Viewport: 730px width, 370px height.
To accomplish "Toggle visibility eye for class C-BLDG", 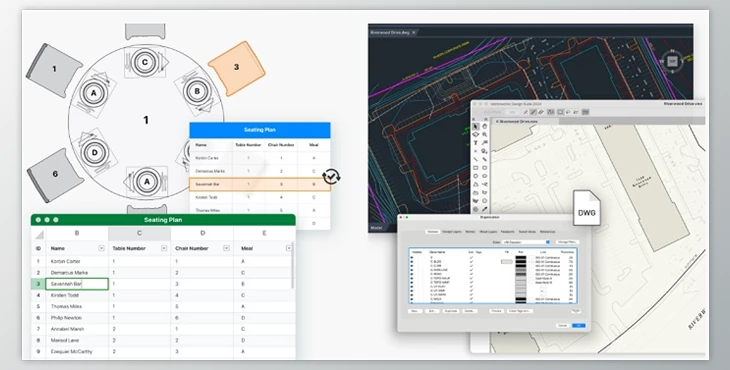I will (x=412, y=262).
